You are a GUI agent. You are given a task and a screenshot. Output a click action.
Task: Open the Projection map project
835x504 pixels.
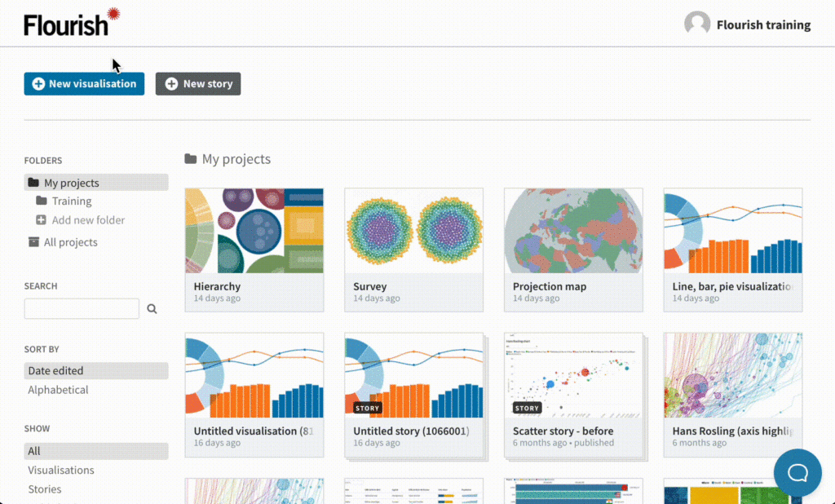click(x=573, y=250)
